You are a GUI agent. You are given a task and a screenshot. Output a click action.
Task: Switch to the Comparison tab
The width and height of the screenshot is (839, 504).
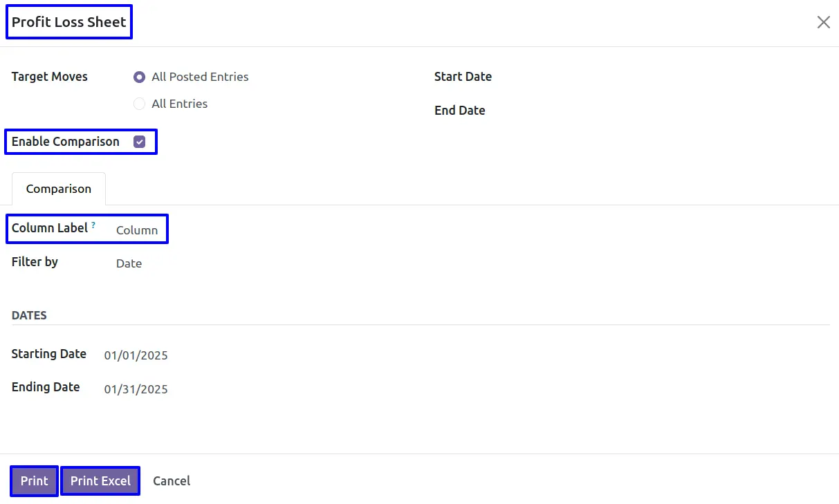point(59,189)
